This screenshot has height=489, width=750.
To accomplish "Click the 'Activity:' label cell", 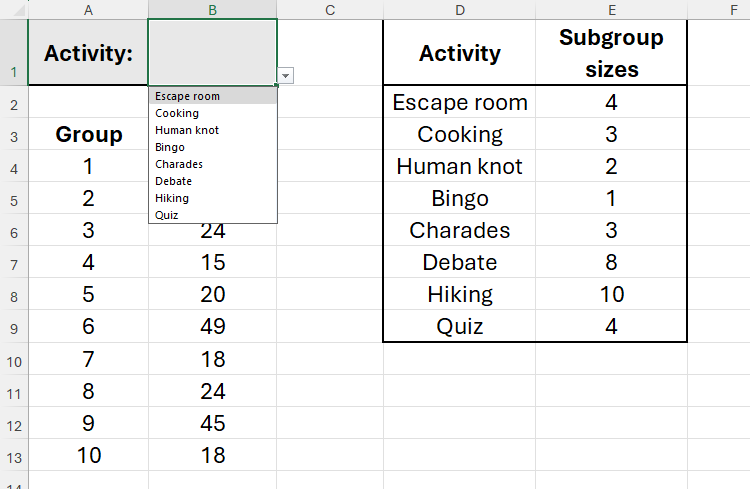I will 88,52.
